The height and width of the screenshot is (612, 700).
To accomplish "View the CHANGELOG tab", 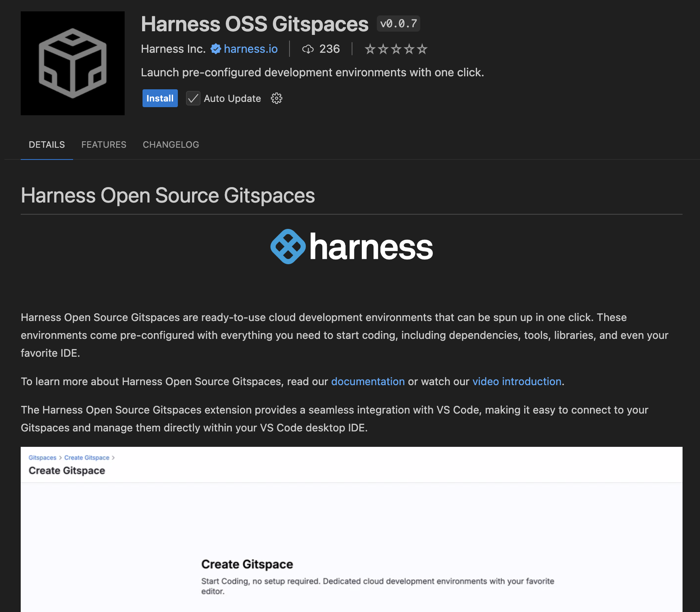I will [171, 144].
